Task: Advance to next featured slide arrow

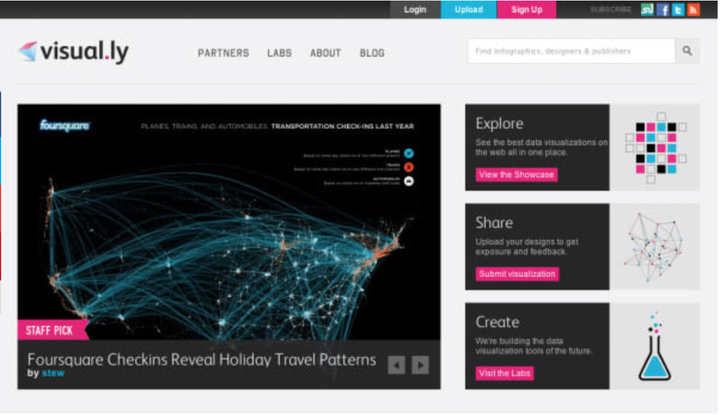Action: pos(420,365)
